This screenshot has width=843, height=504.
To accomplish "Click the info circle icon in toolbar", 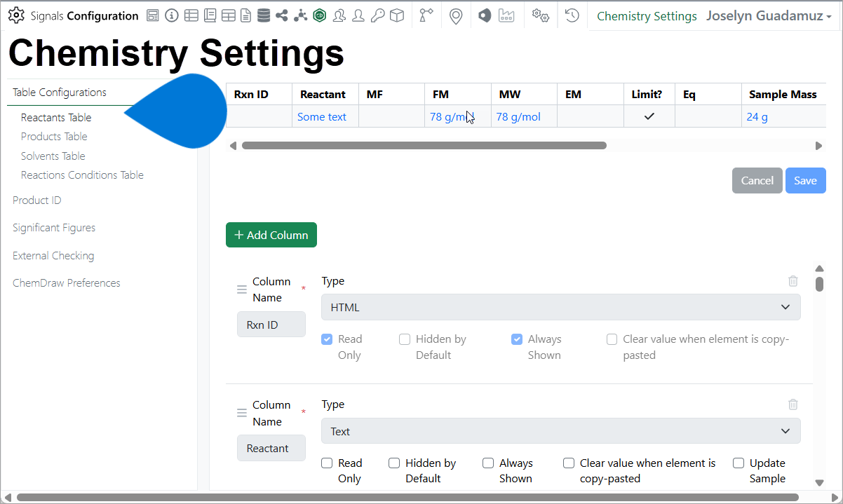I will 172,15.
